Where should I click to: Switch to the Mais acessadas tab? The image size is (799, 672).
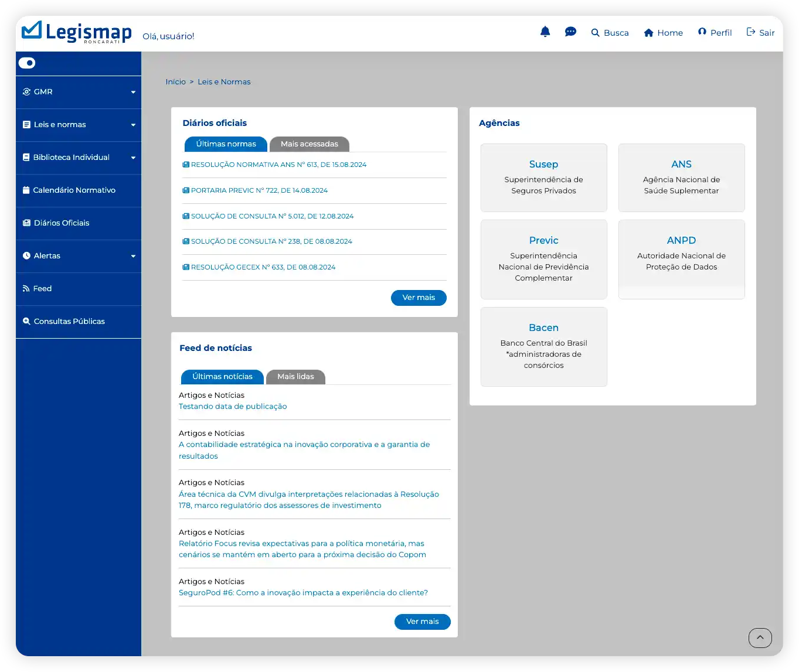tap(309, 144)
